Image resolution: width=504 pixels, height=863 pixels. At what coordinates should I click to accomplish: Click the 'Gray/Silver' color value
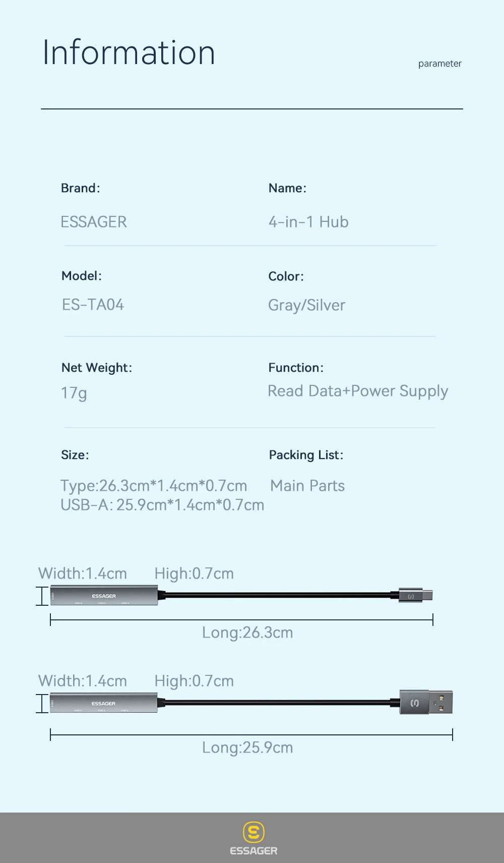(306, 305)
